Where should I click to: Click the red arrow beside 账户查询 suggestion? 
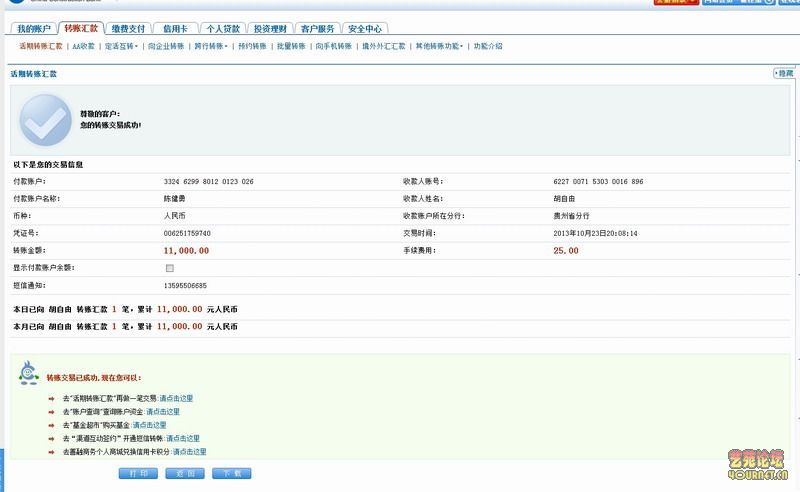(50, 412)
